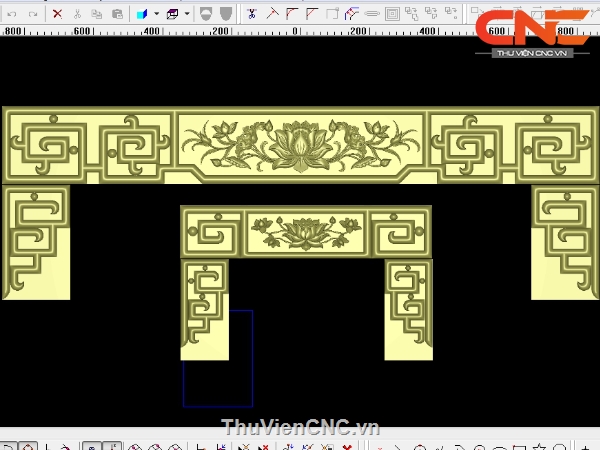Click the blue 3D view cube icon
This screenshot has height=450, width=600.
(143, 14)
